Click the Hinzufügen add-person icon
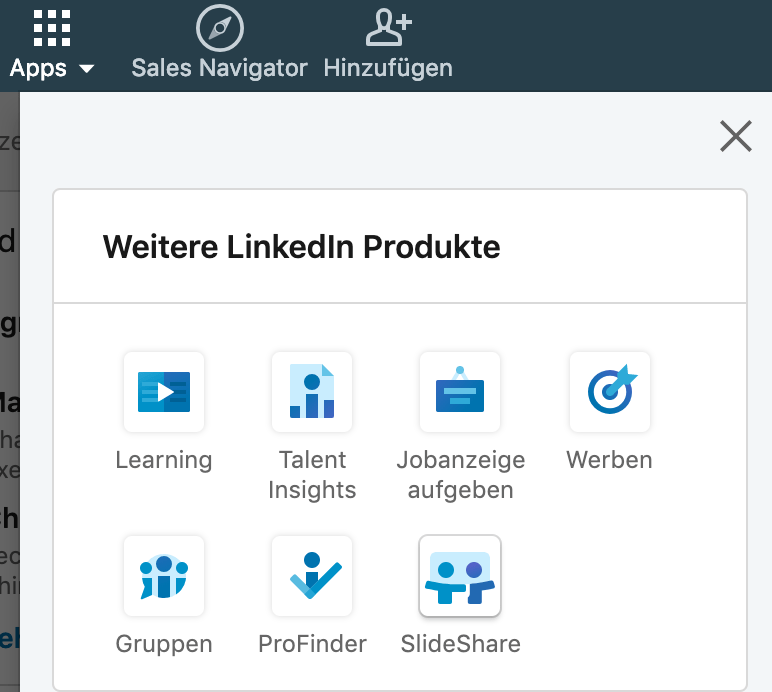772x692 pixels. [388, 28]
